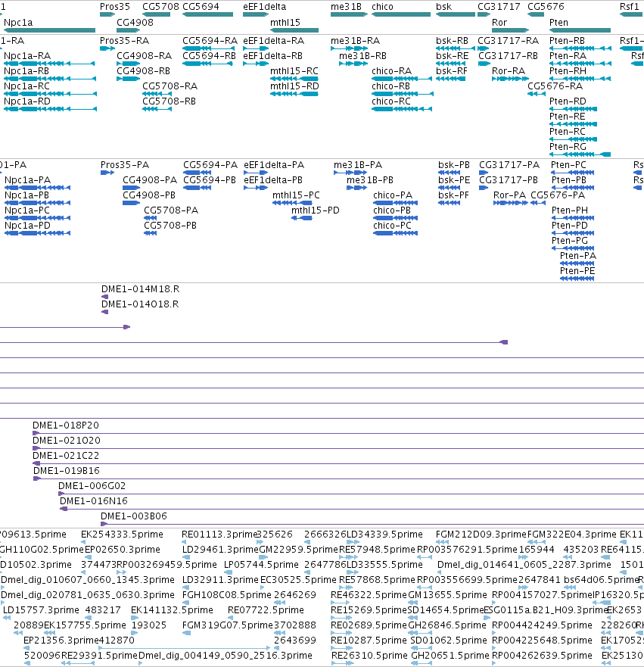Select EST LD34339.5prime
Screen dimensions: 644x667
(384, 535)
